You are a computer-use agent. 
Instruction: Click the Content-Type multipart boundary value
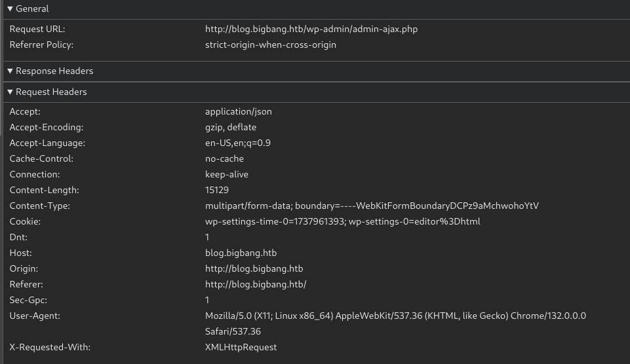371,206
